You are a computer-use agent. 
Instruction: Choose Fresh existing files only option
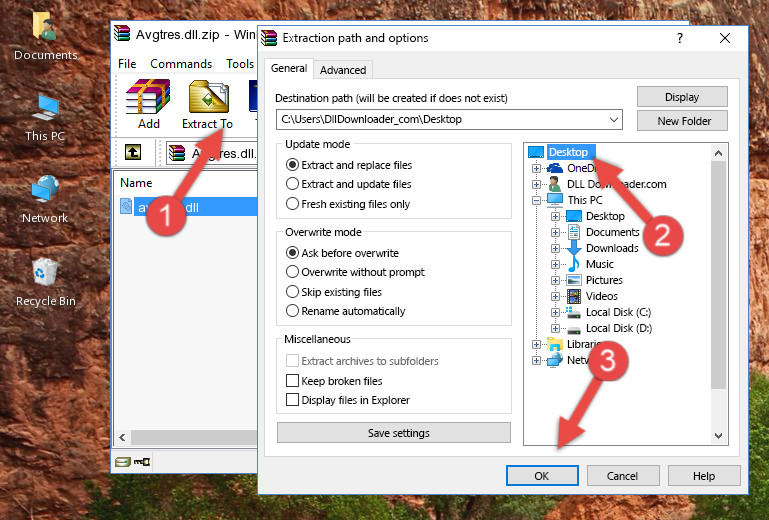pyautogui.click(x=292, y=204)
